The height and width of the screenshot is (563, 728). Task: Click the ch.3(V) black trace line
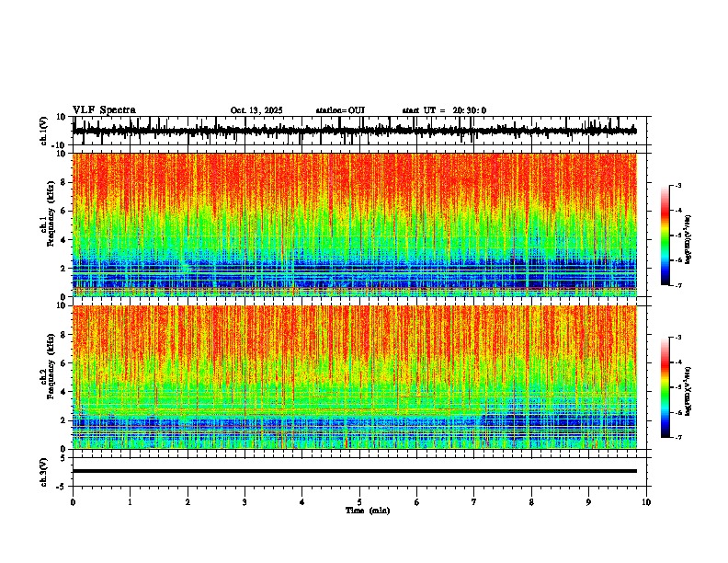[354, 471]
